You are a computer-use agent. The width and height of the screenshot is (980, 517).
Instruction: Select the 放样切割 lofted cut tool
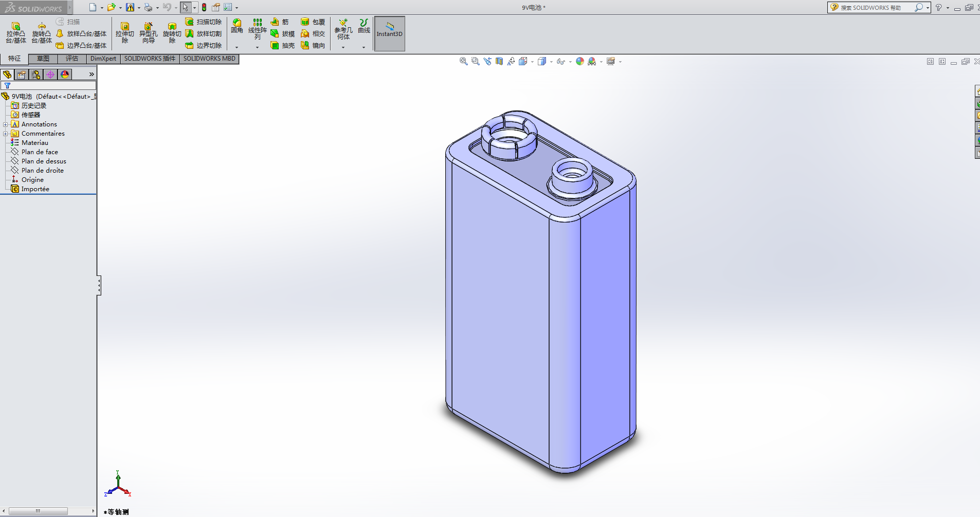tap(204, 34)
